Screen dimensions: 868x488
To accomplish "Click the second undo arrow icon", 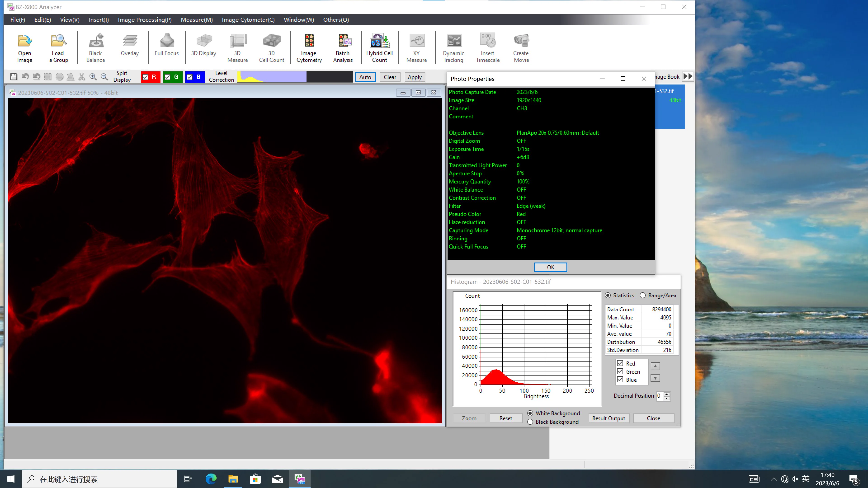I will click(36, 77).
